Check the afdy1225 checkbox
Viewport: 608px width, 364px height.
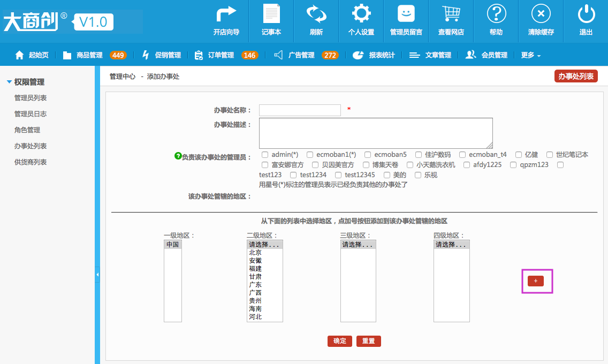click(467, 165)
